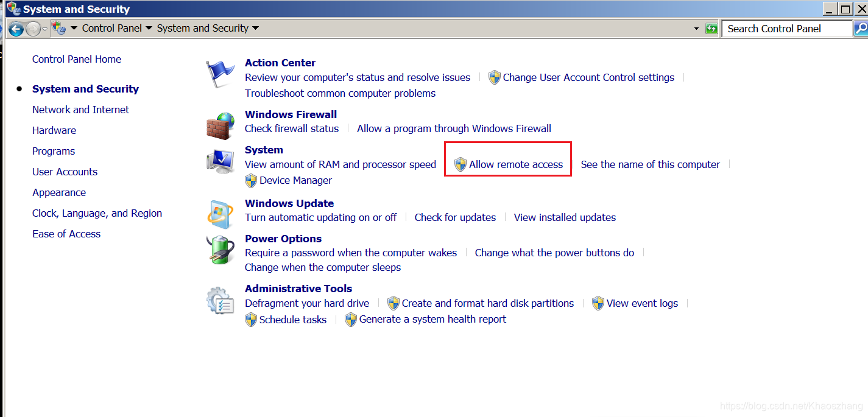Expand the dropdown arrow before Control Panel
Image resolution: width=868 pixels, height=417 pixels.
point(74,28)
